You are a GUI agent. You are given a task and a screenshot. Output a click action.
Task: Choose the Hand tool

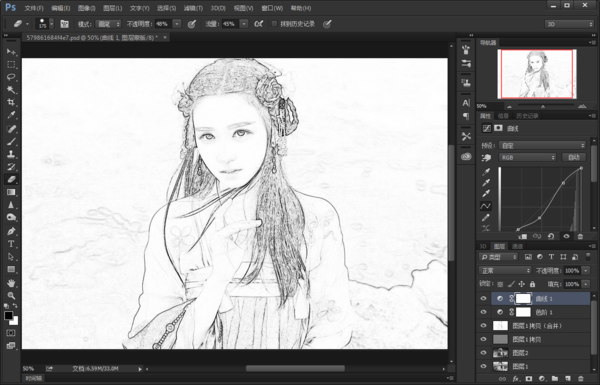[11, 283]
